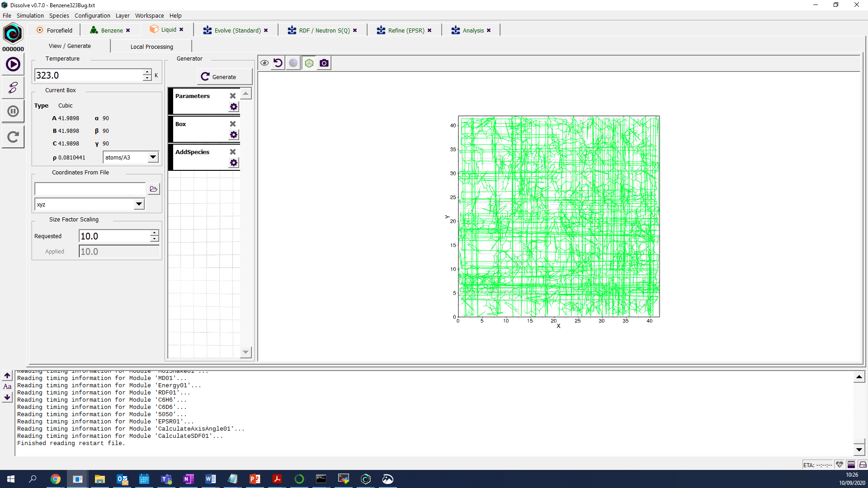
Task: Toggle the eye visibility icon in viewer
Action: tap(264, 63)
